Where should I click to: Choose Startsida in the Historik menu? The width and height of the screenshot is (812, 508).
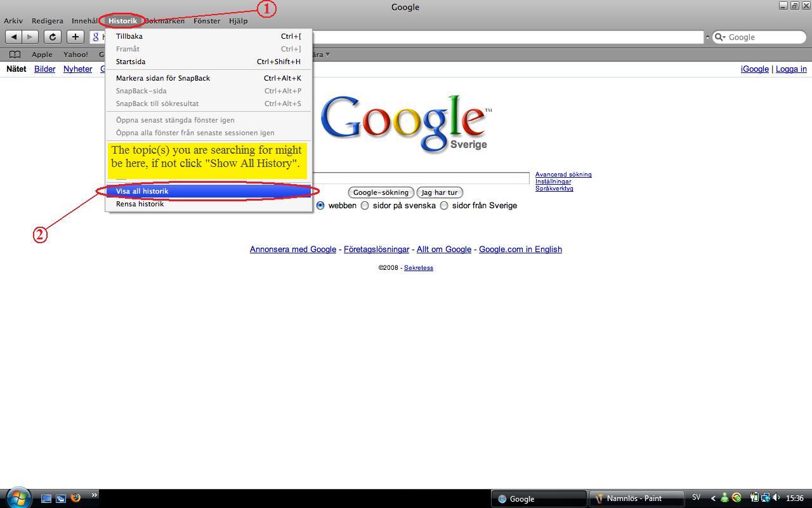click(209, 62)
